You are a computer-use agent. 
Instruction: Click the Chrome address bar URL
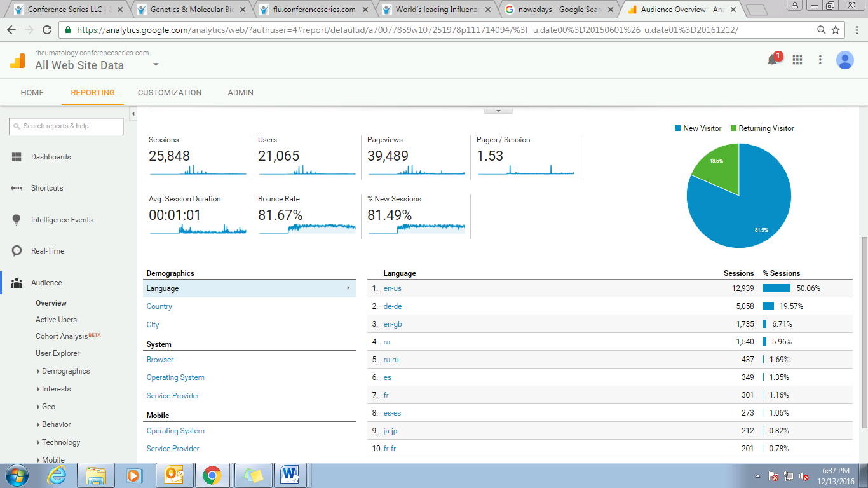pyautogui.click(x=407, y=30)
